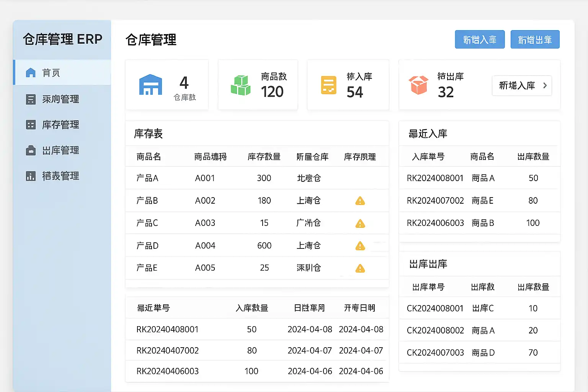Select the RK2024008001 inbound record

(x=479, y=178)
